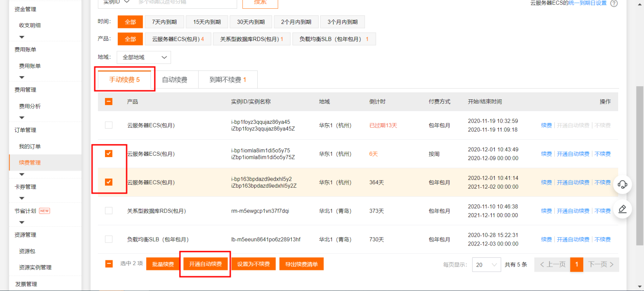Image resolution: width=644 pixels, height=291 pixels.
Task: Filter time by 7天内到期
Action: point(164,22)
